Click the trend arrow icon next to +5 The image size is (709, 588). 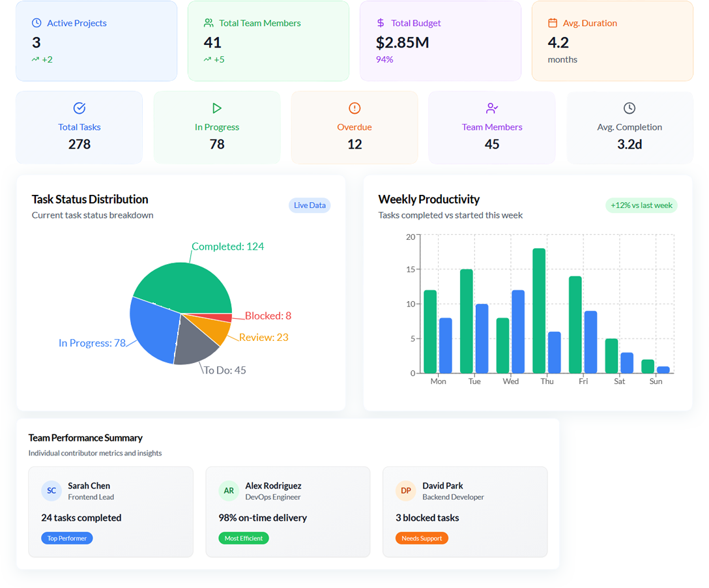pos(207,59)
